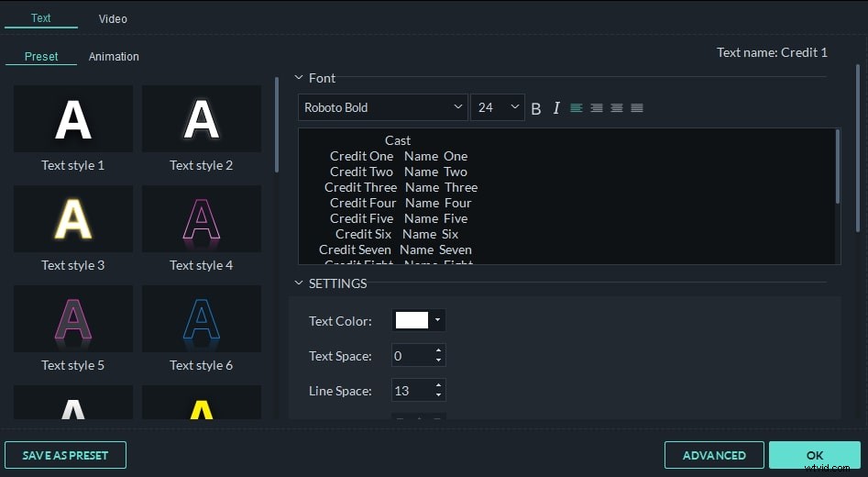
Task: Decrease Line Space value
Action: click(x=438, y=395)
